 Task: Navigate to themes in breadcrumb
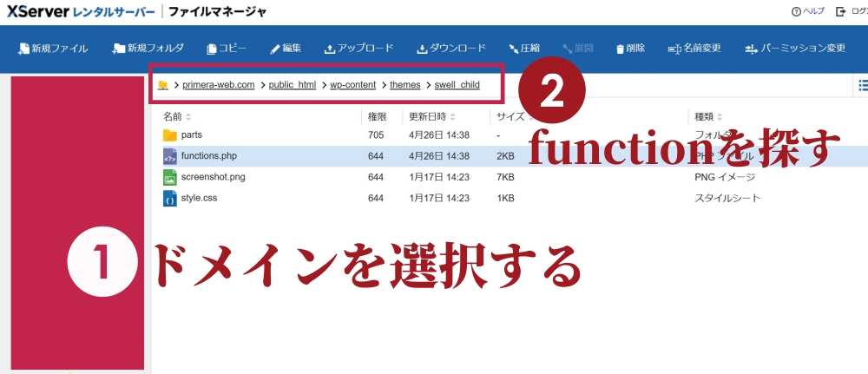tap(405, 85)
